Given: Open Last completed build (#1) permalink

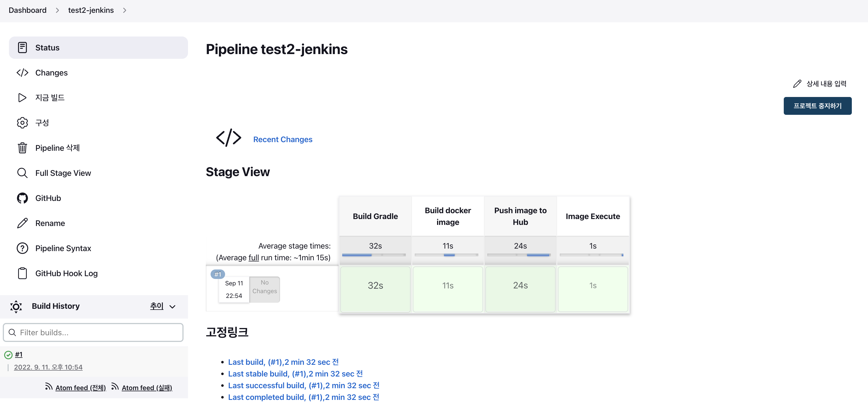Looking at the screenshot, I should [303, 397].
